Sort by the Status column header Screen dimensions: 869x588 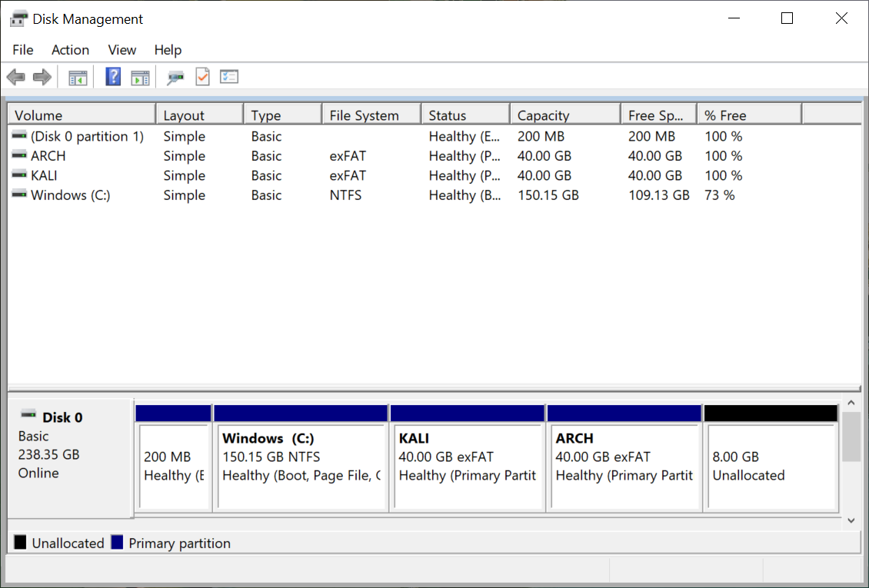tap(466, 115)
